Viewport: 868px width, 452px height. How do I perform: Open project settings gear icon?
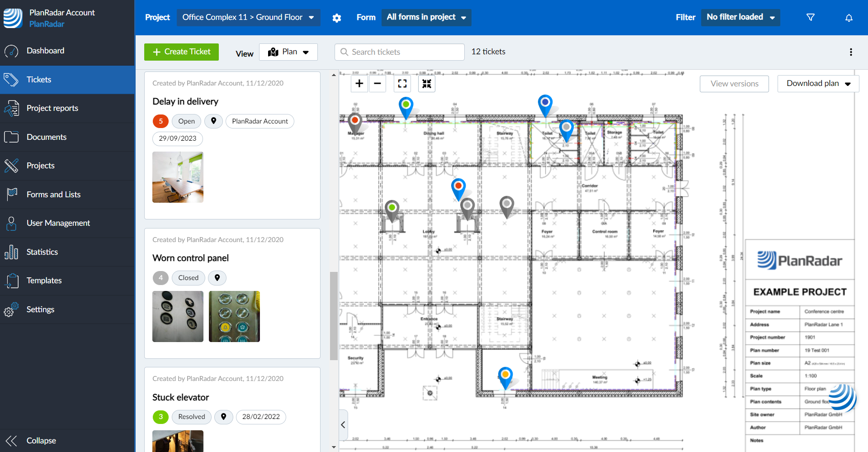(337, 18)
